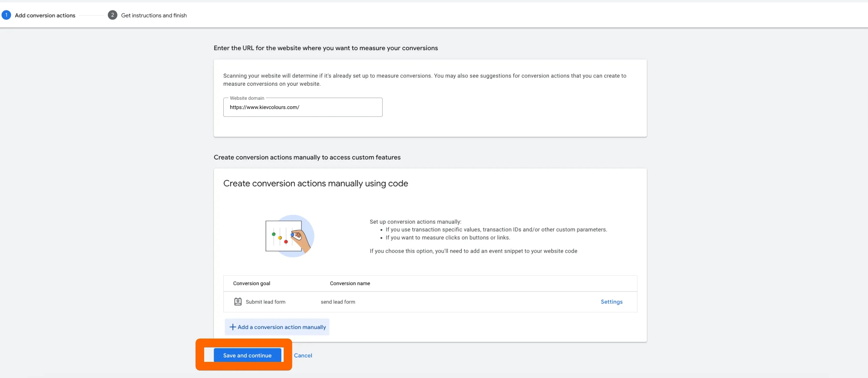Click Add a conversion action manually

tap(277, 327)
